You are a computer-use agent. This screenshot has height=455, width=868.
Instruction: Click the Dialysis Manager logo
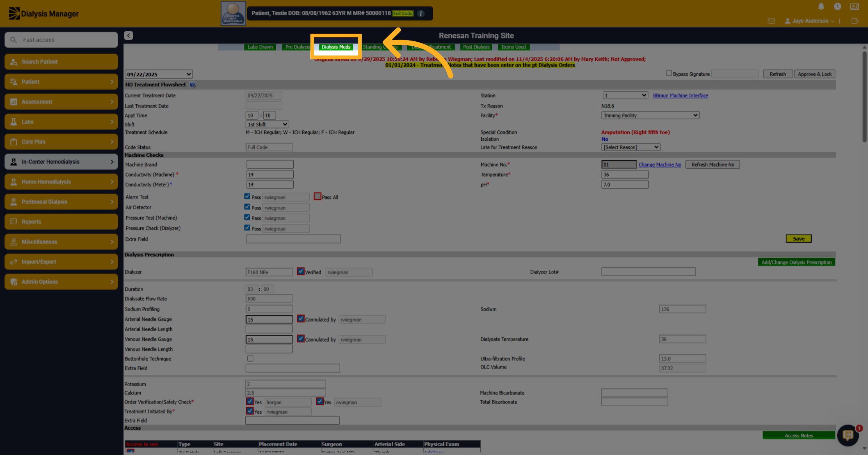pos(44,14)
